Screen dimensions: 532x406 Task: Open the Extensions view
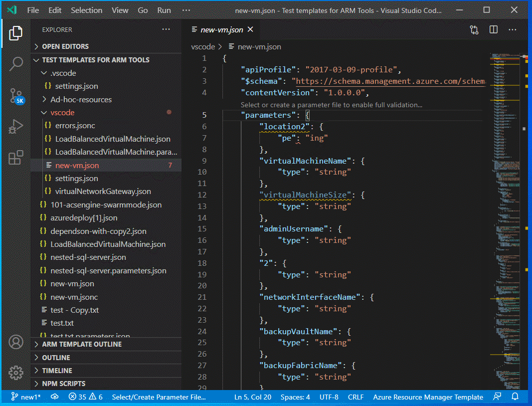coord(16,157)
